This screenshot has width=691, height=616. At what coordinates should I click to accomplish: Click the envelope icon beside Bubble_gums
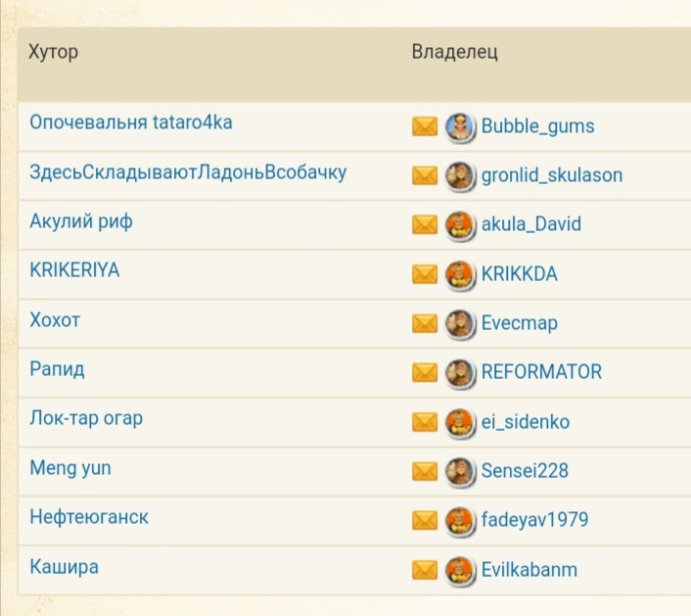(x=425, y=126)
